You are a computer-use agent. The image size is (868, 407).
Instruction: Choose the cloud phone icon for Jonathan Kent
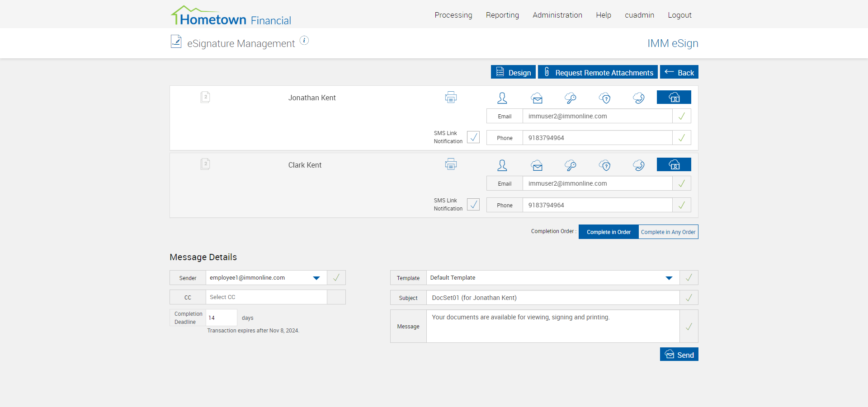click(639, 98)
